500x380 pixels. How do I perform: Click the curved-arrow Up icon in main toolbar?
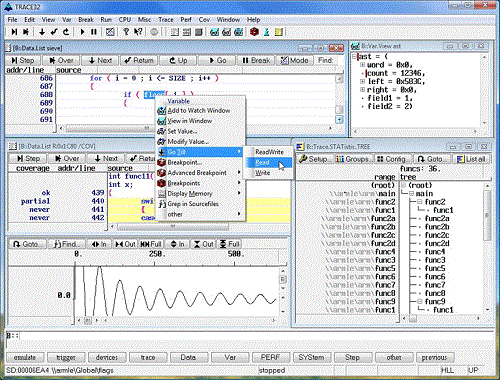pyautogui.click(x=66, y=32)
